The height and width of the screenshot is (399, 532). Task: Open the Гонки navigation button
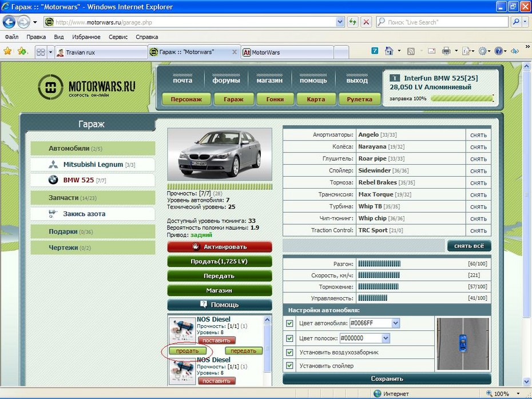(x=275, y=99)
